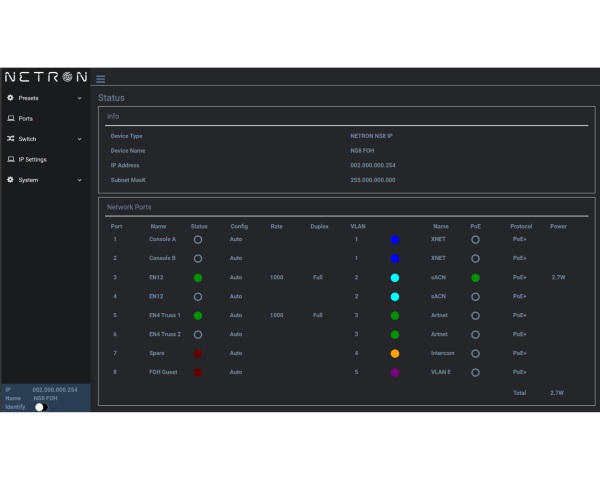Click status indicator for port 1 Console A
600x480 pixels.
[198, 240]
